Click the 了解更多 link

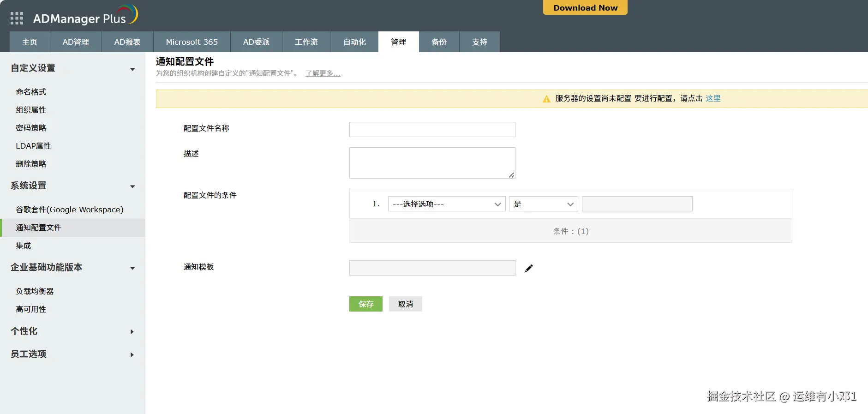(323, 73)
